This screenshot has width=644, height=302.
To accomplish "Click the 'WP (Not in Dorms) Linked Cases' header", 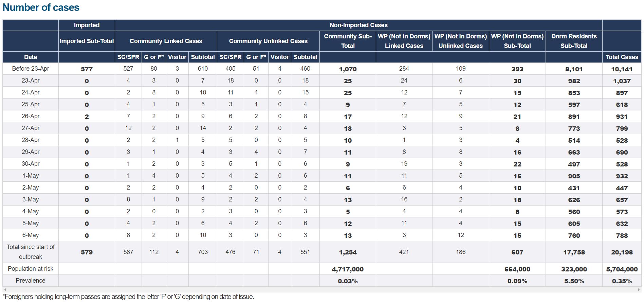I will [404, 41].
